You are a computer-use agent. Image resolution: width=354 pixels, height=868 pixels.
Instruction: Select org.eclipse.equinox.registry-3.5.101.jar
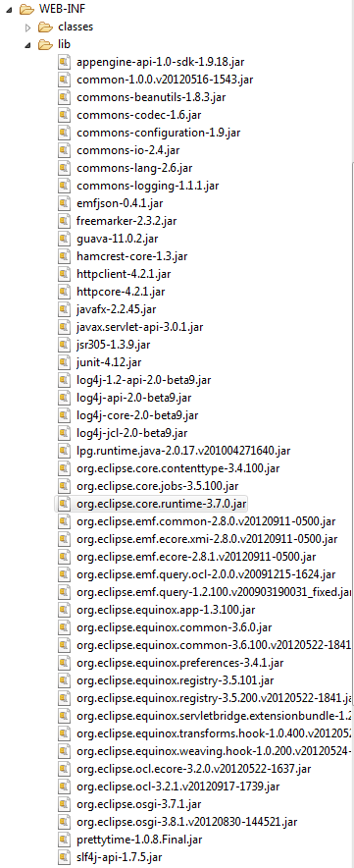175,680
